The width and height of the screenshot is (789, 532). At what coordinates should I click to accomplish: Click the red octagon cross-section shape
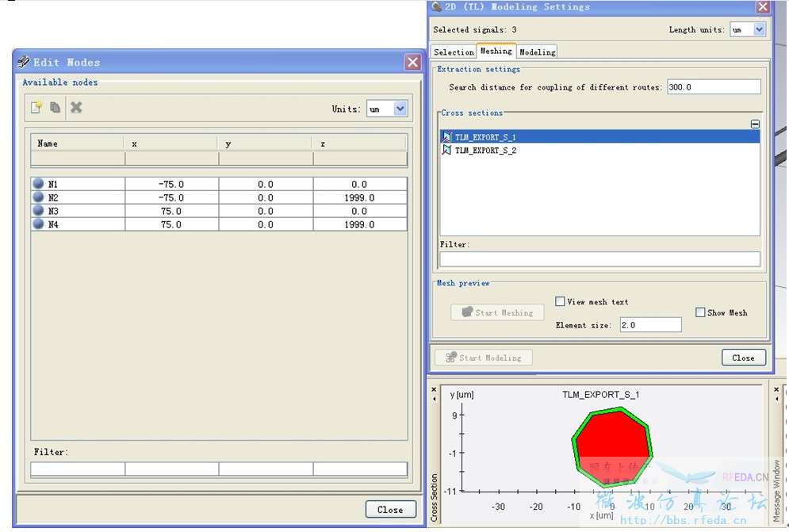tap(612, 447)
